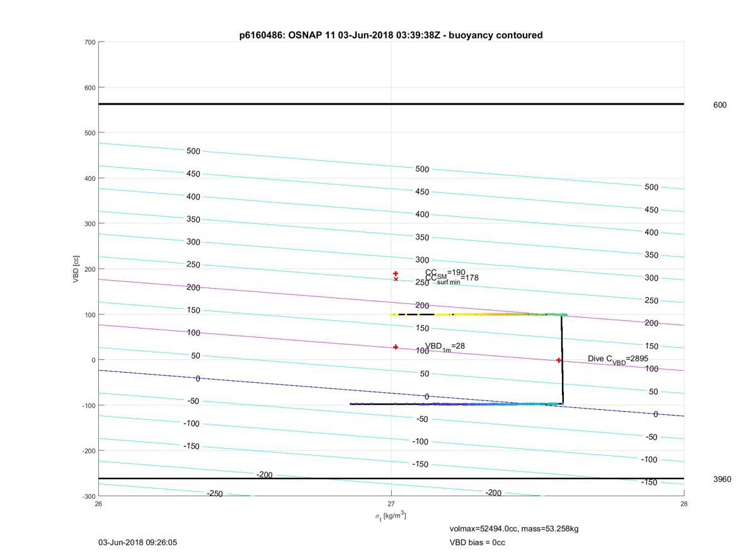Click the "CC SM=190" annotation
Viewport: 756px width, 558px height.
point(445,272)
